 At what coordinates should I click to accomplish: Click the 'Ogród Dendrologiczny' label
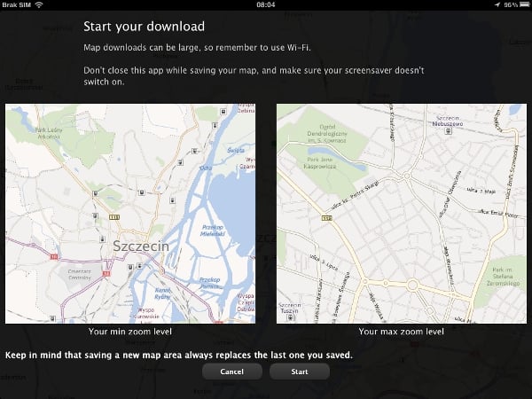[327, 133]
